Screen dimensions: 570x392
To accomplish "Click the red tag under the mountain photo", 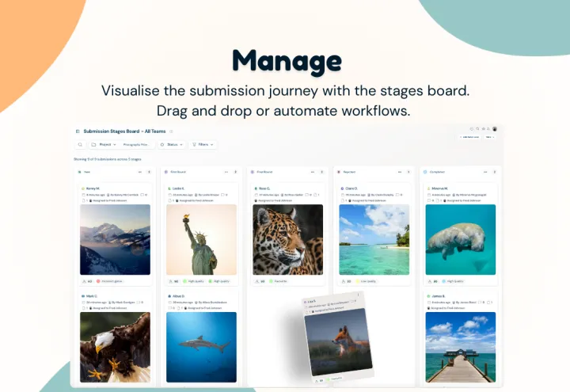I will [x=109, y=281].
